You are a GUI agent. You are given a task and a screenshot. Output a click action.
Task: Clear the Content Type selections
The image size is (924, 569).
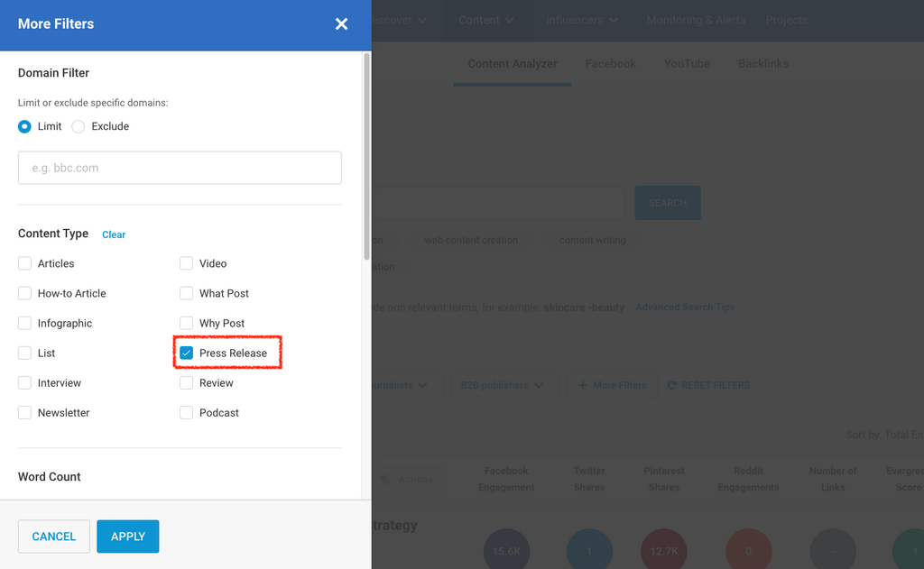click(x=114, y=234)
